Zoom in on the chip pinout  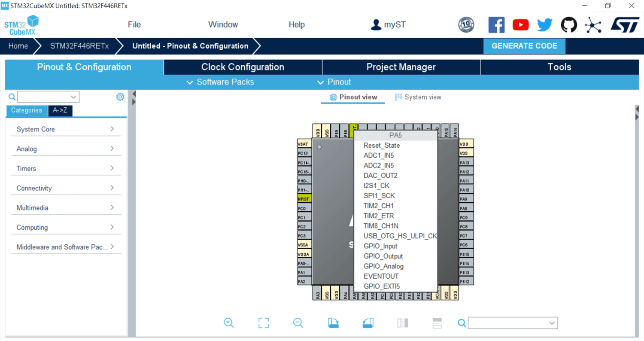[229, 323]
